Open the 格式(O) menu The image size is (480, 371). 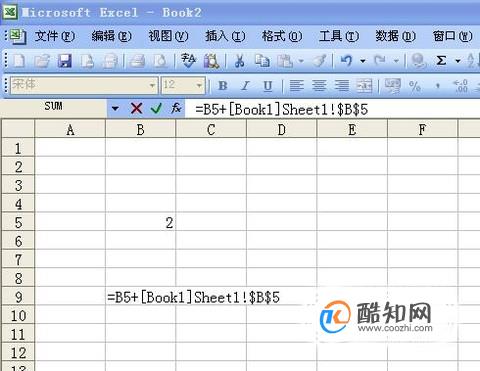[282, 36]
